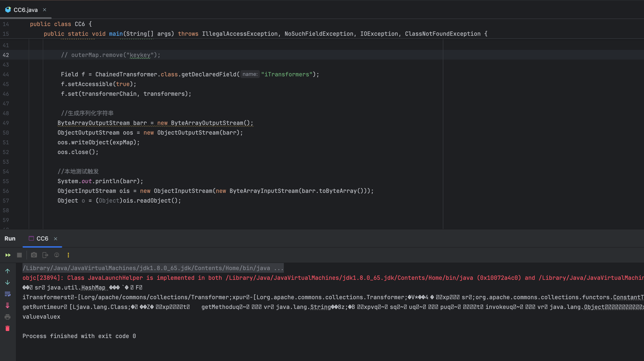Click the commented outerMap.remove line
This screenshot has height=361, width=644.
[110, 55]
